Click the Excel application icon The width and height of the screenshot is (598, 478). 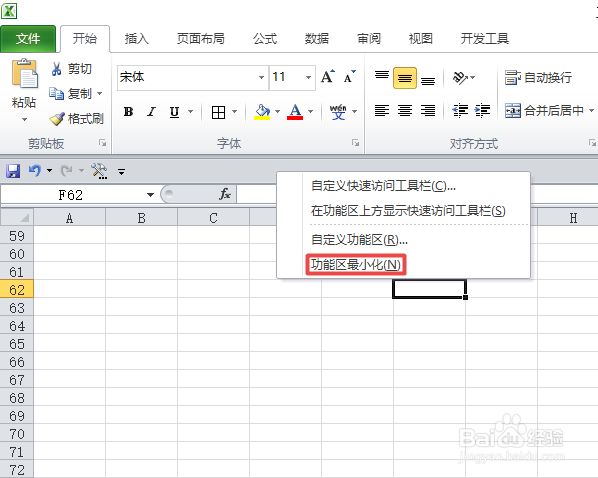(x=9, y=11)
